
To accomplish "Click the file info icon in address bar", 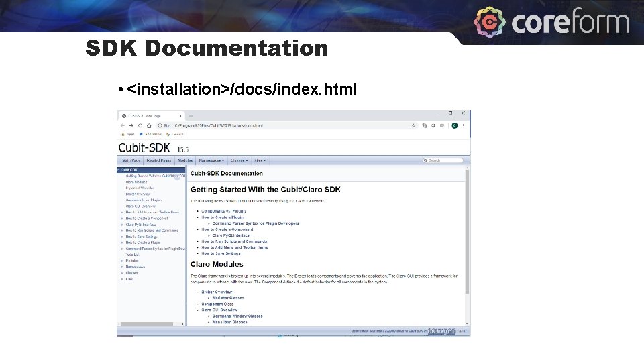I will click(x=160, y=125).
